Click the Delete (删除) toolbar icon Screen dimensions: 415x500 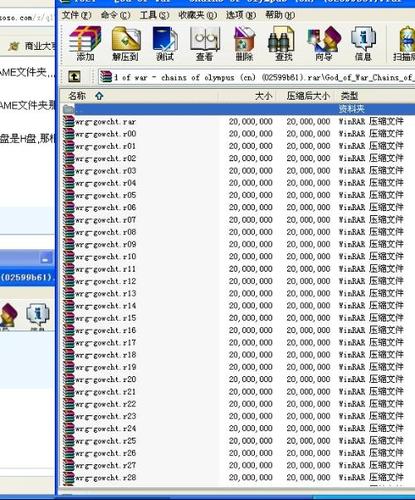pos(244,44)
